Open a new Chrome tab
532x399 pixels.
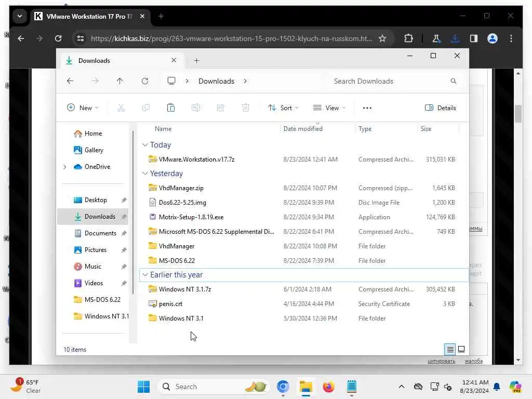point(161,16)
